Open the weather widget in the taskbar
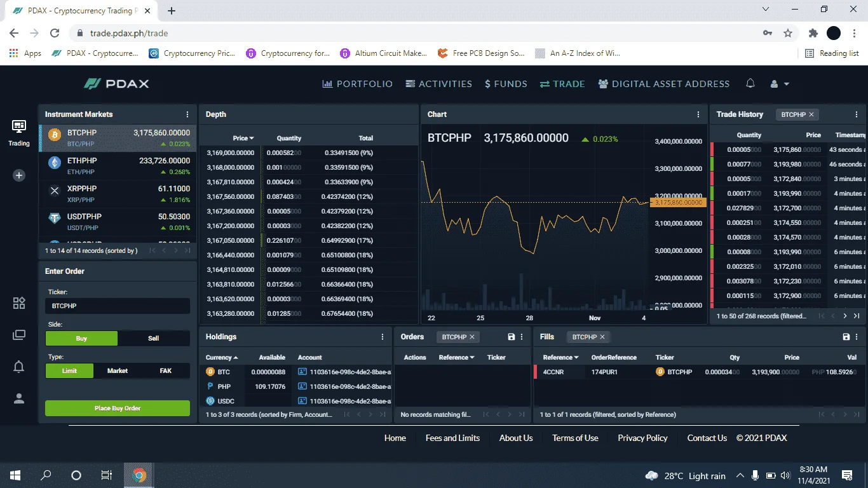The image size is (868, 488). point(685,475)
